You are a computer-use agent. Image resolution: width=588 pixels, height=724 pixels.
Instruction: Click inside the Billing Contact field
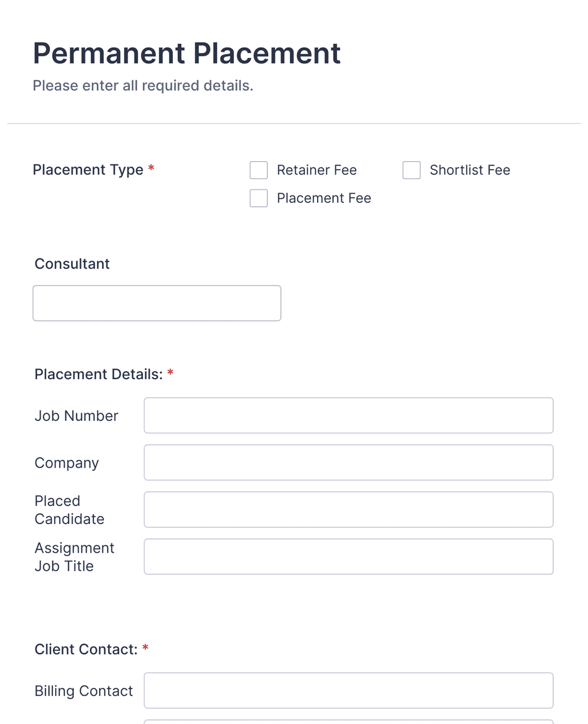pos(348,690)
